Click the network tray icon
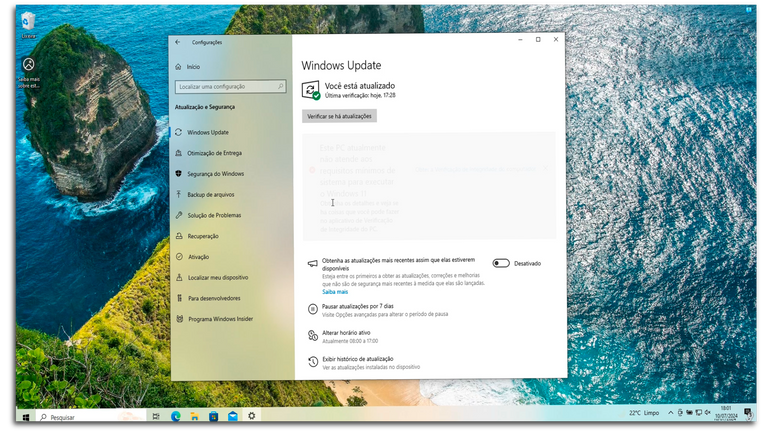This screenshot has width=768, height=432. pos(699,413)
